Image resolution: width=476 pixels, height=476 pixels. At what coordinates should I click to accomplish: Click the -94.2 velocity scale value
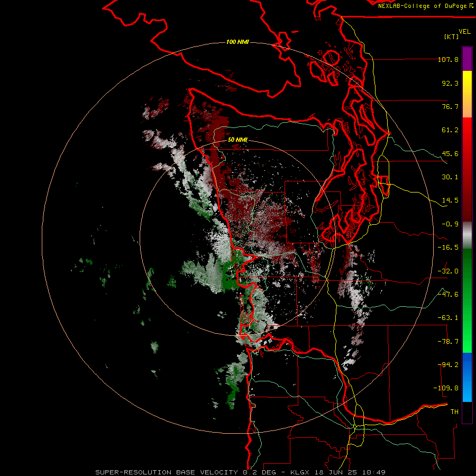[x=448, y=365]
